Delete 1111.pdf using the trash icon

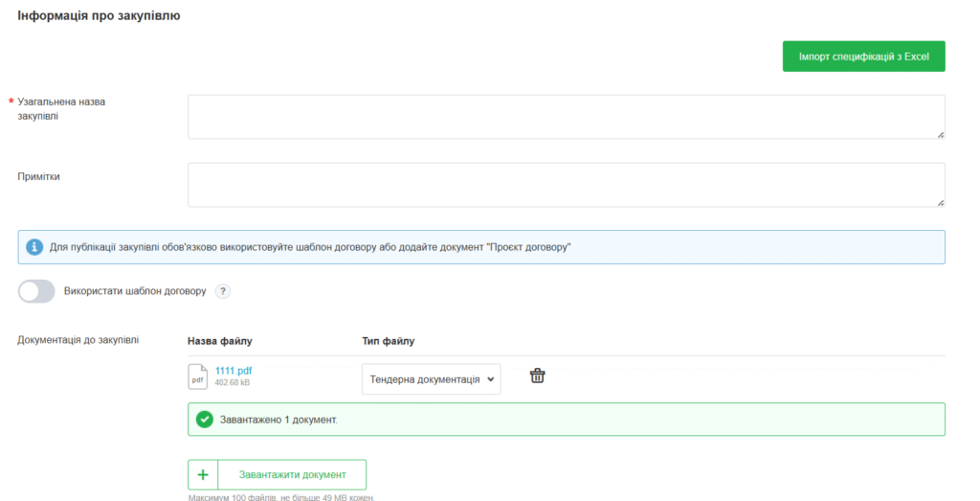538,376
